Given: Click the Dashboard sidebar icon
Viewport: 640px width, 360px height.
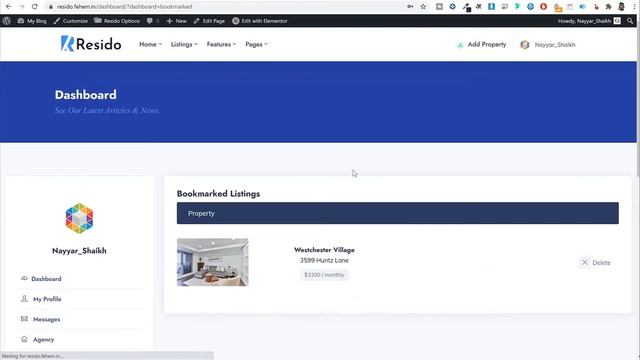Looking at the screenshot, I should (x=24, y=278).
